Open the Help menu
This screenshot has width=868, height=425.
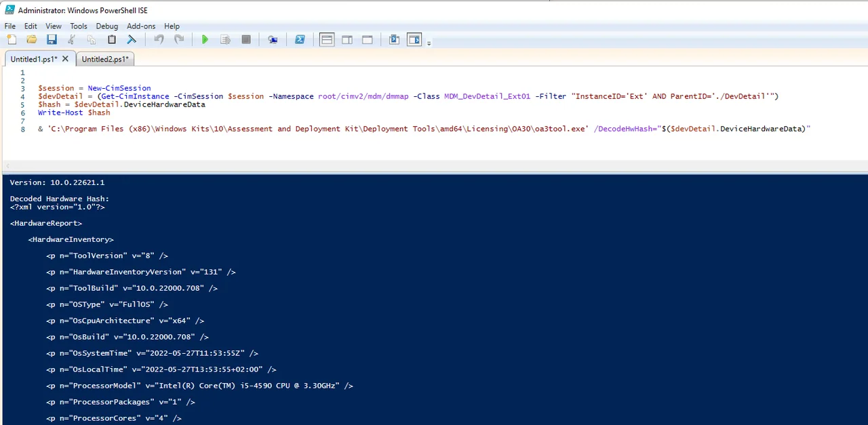(172, 26)
